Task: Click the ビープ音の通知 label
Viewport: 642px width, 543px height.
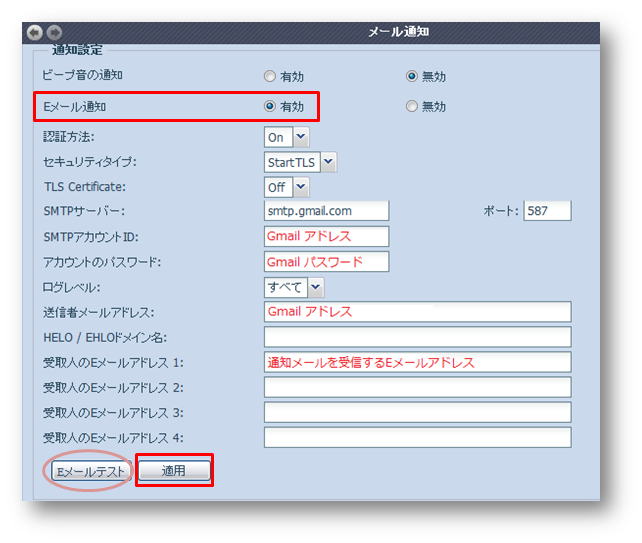Action: point(82,75)
